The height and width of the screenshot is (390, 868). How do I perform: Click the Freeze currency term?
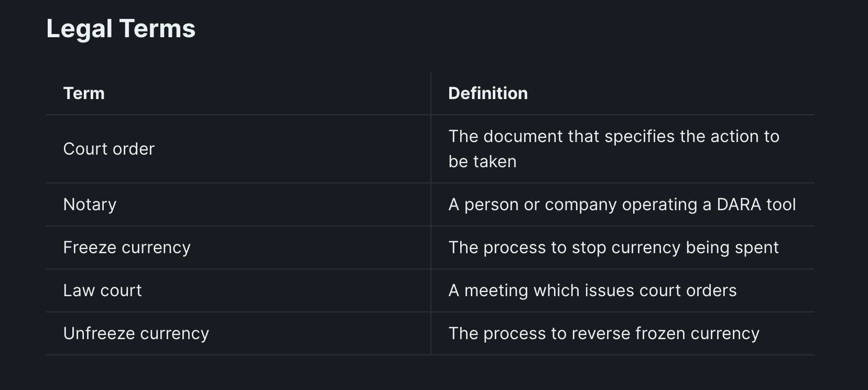tap(126, 247)
